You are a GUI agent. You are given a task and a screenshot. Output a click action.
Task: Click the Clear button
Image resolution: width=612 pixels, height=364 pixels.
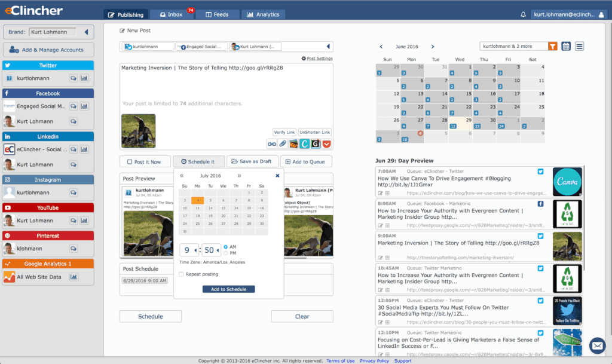pos(302,316)
